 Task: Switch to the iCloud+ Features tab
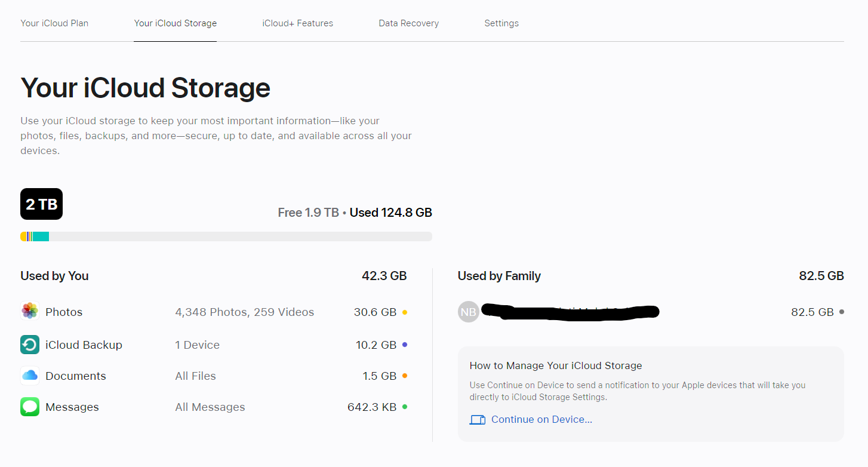point(297,23)
